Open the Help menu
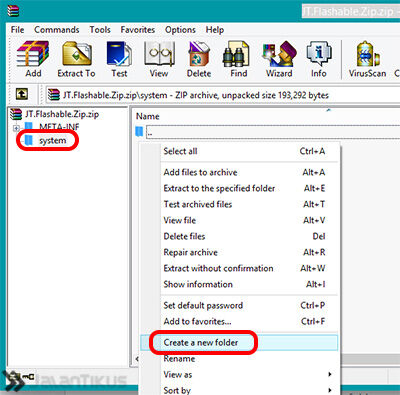The width and height of the screenshot is (400, 395). click(x=215, y=30)
